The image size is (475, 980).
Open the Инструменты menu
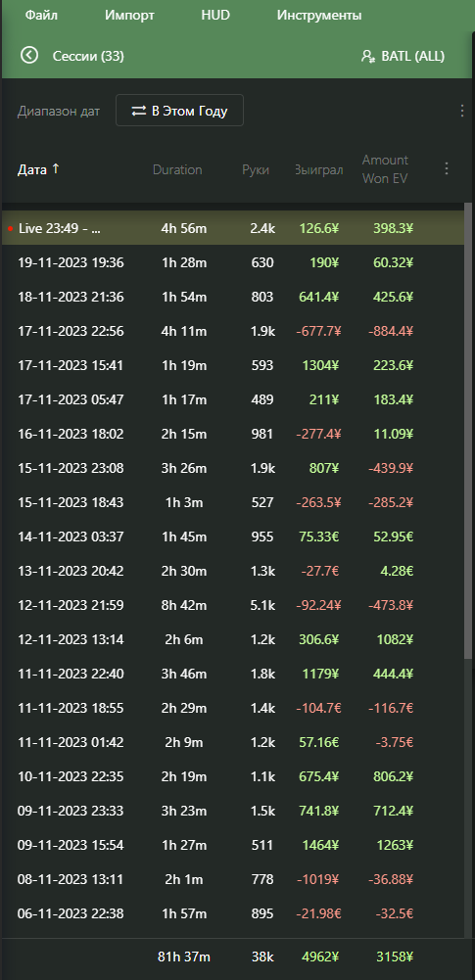(318, 15)
